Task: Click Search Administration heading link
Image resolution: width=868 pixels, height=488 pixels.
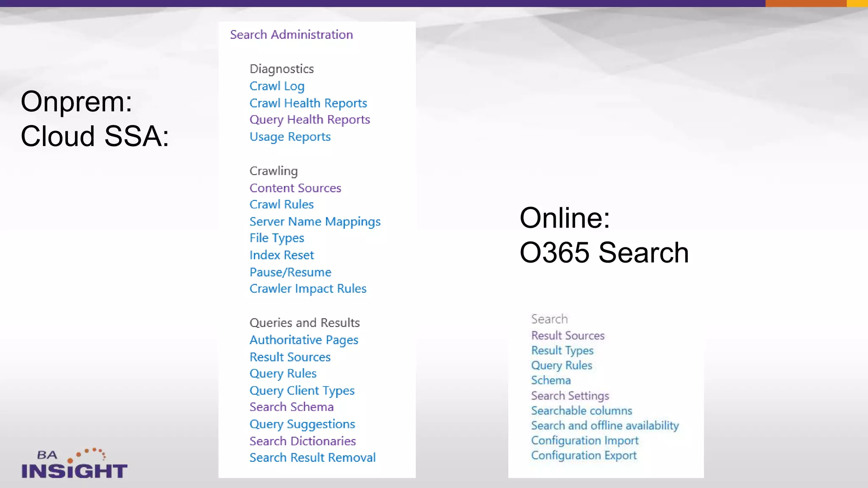Action: pyautogui.click(x=291, y=35)
